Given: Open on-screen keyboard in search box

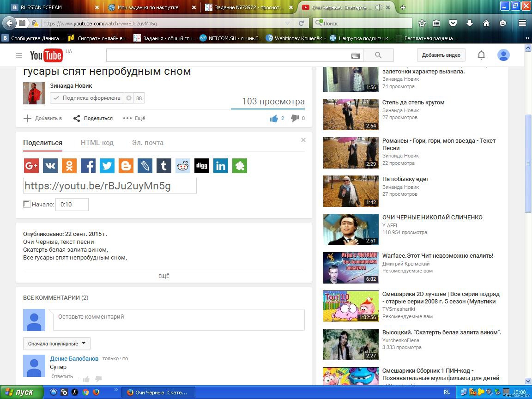Looking at the screenshot, I should [356, 56].
